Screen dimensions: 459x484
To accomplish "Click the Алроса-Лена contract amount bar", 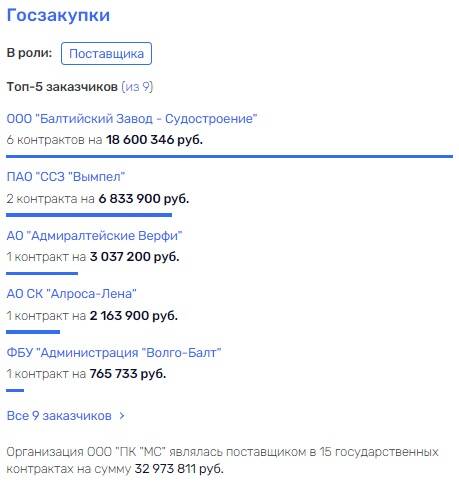I will 33,332.
